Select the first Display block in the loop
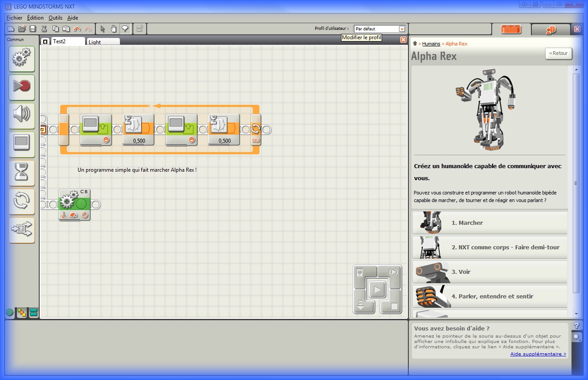 96,129
